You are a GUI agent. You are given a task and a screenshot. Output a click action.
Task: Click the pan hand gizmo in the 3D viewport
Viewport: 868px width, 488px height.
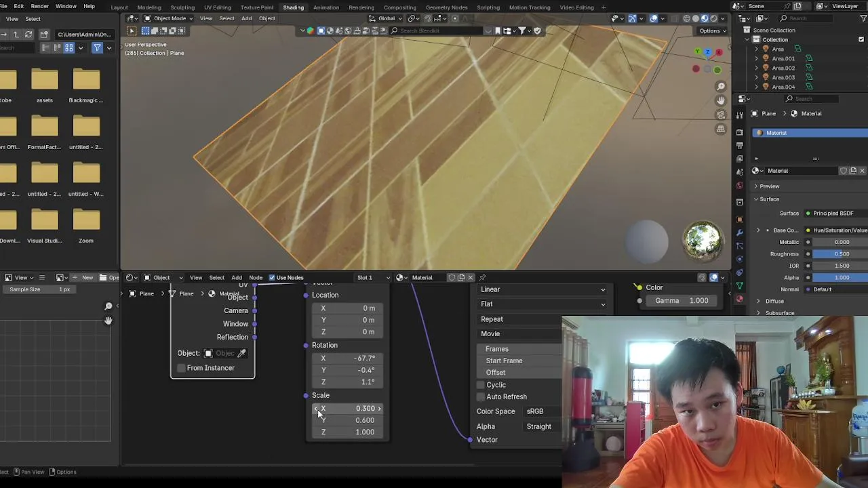(x=721, y=100)
